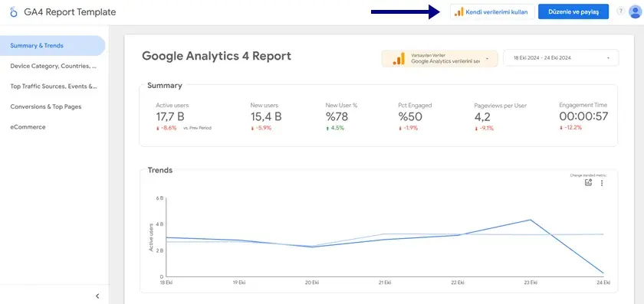The width and height of the screenshot is (644, 304).
Task: Click the Kendi verilerimi kullan button
Action: tap(492, 12)
